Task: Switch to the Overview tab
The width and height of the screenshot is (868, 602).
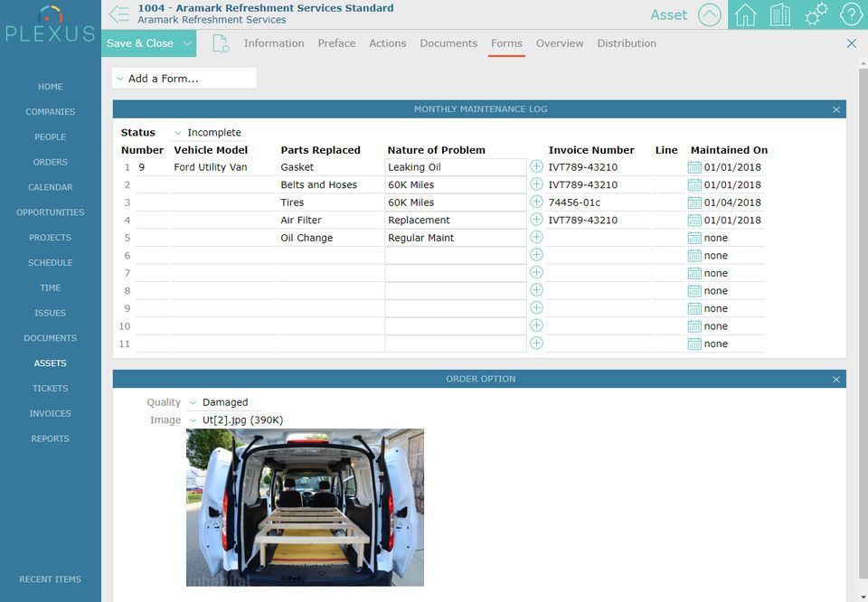Action: pos(560,43)
